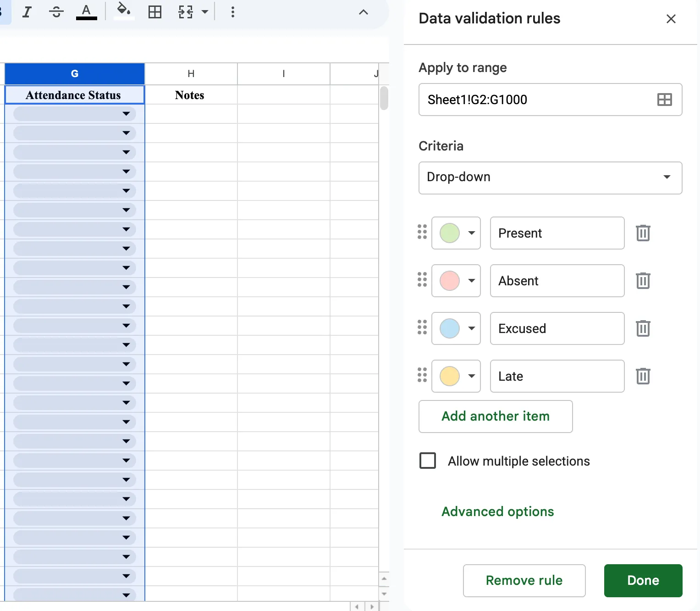Apply strikethrough formatting

[x=56, y=12]
